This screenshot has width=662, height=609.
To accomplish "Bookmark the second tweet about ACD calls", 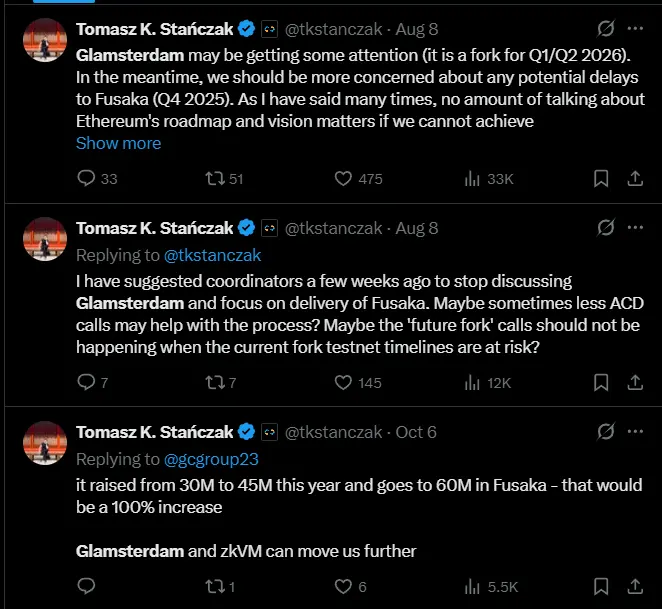I will click(601, 382).
